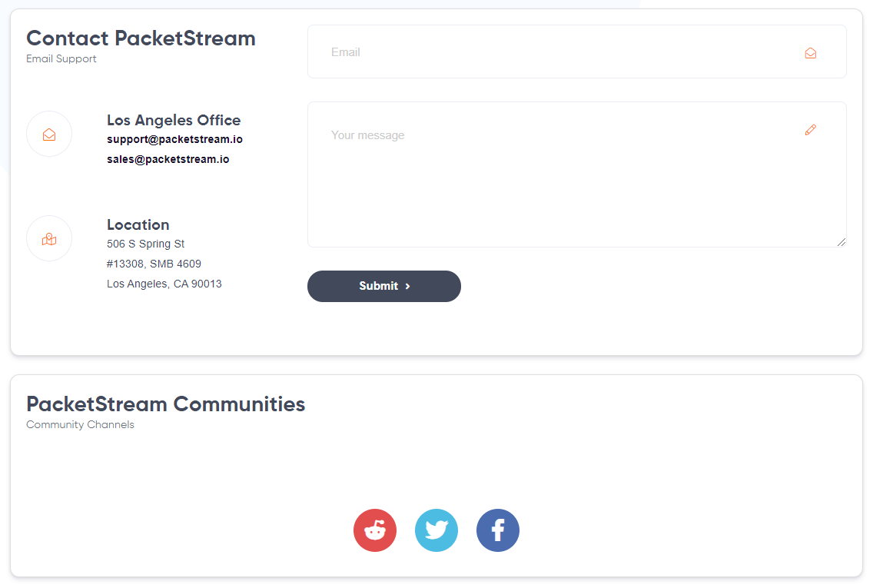The height and width of the screenshot is (588, 873).
Task: Click the pencil icon in the message box
Action: [811, 130]
